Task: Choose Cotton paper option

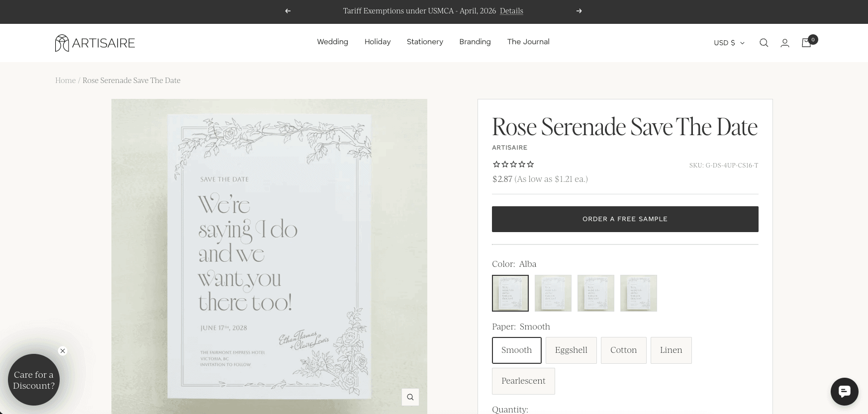Action: (624, 350)
